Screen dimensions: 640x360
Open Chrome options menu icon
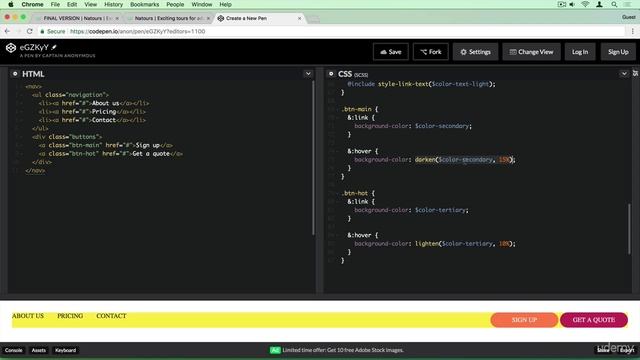[x=633, y=31]
